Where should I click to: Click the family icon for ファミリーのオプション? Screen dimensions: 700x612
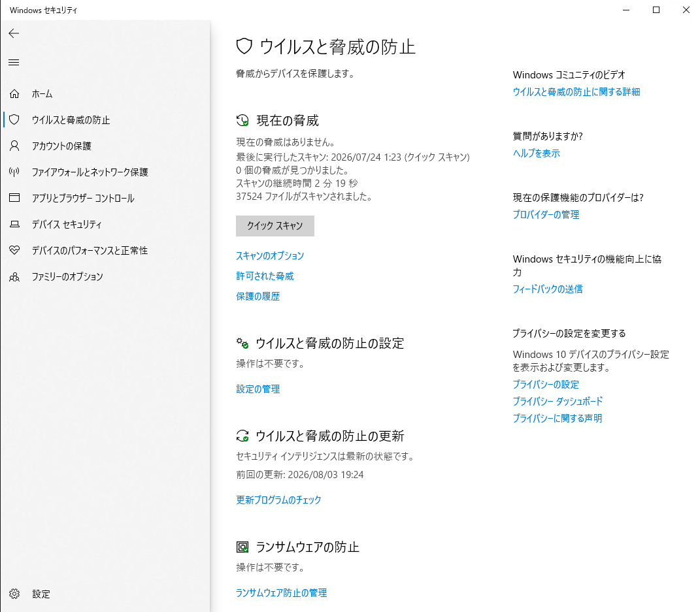(x=14, y=277)
